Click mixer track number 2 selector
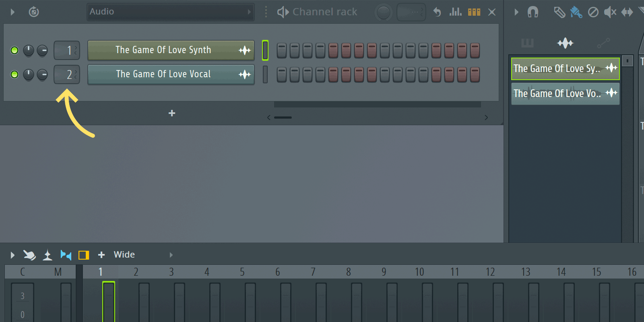The width and height of the screenshot is (644, 322). 67,74
